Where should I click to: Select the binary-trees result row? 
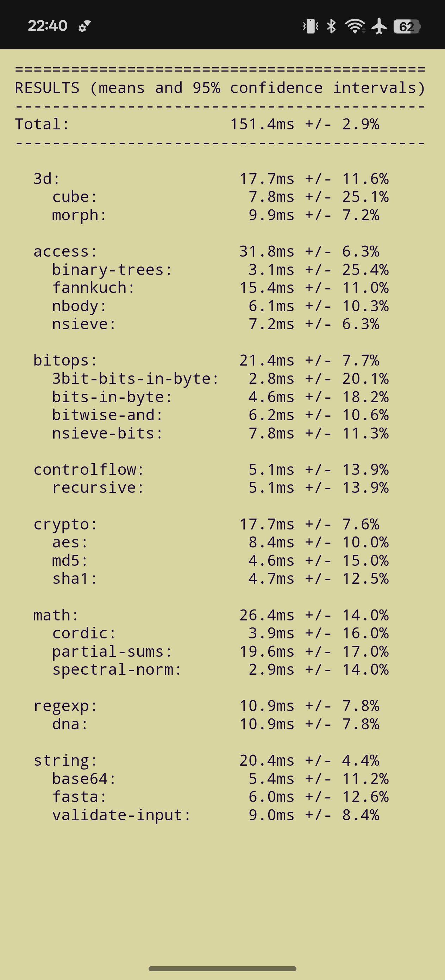coord(220,270)
